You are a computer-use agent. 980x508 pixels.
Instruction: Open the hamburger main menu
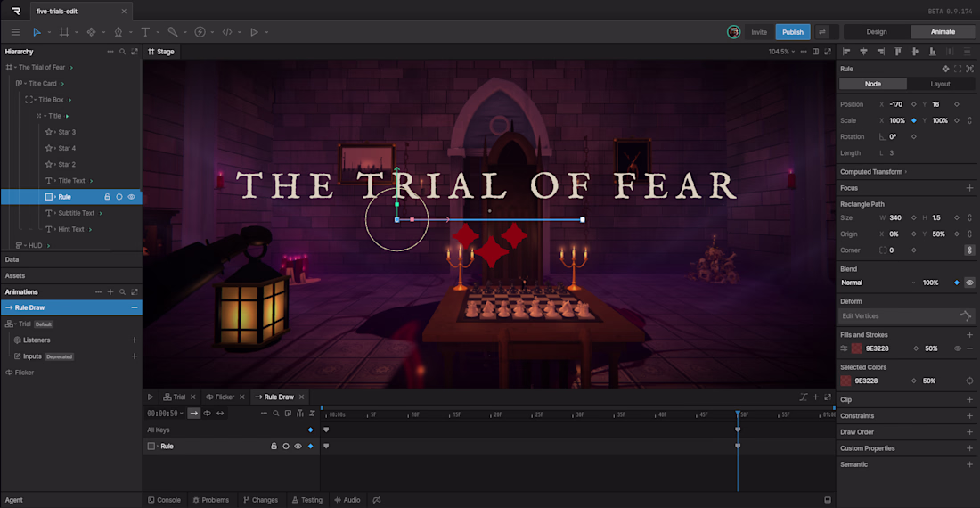[15, 32]
